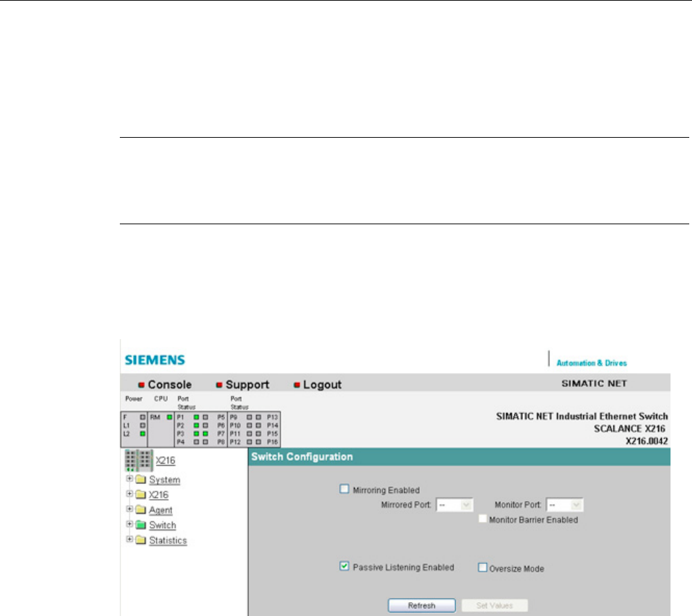Click the System folder icon

point(141,480)
